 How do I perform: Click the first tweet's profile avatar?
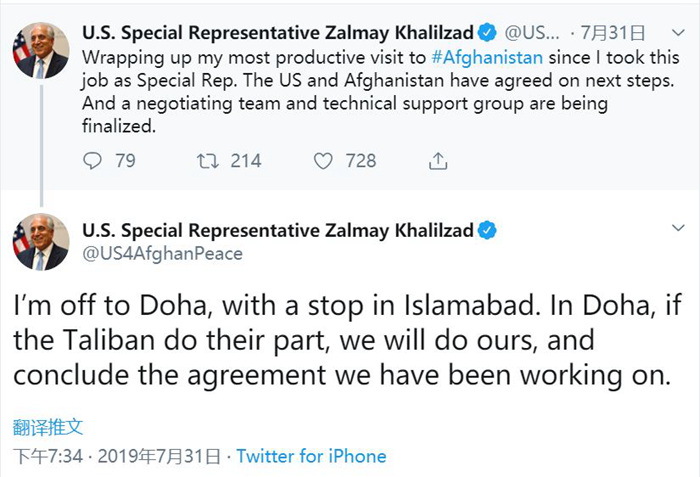(x=41, y=51)
